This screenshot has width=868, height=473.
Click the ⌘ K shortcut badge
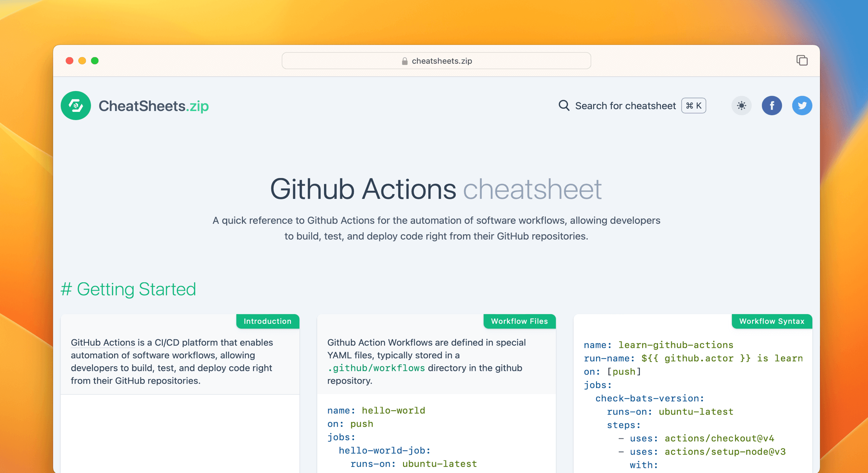coord(693,106)
